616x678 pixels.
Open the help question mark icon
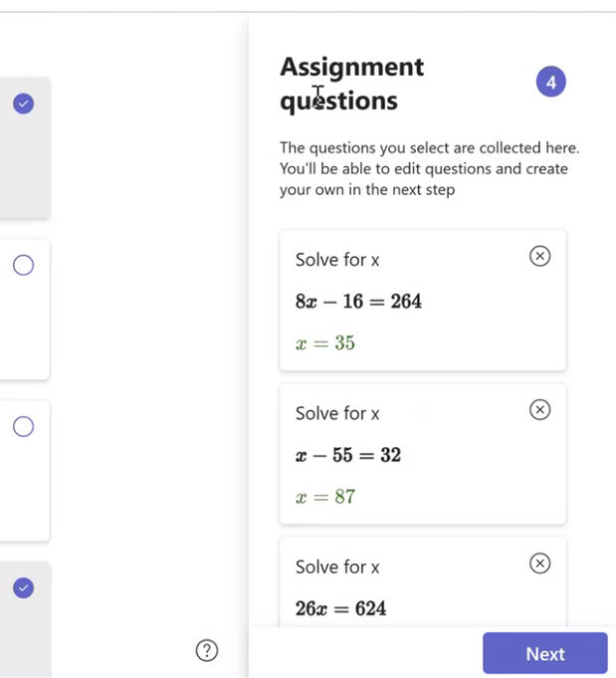207,650
